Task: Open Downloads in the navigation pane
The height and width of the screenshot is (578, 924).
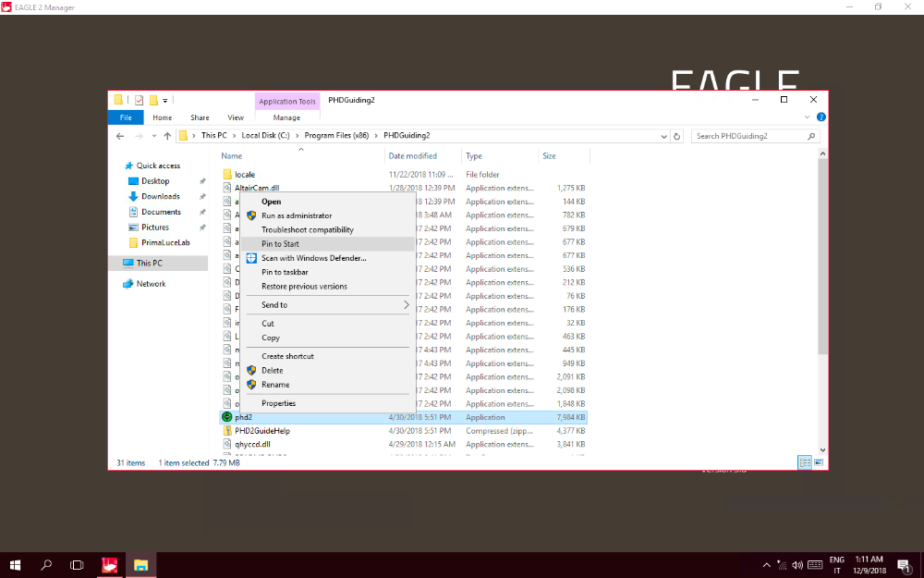Action: pos(160,196)
